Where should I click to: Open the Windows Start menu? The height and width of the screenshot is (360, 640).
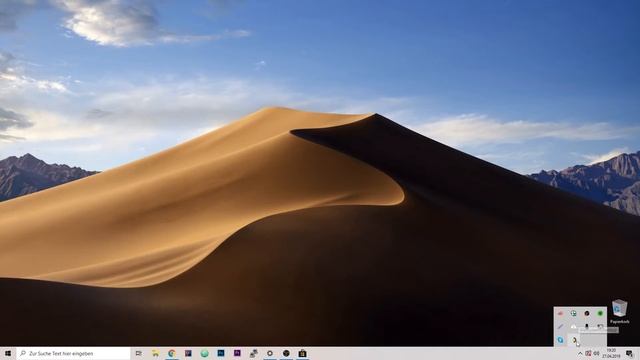coord(8,353)
